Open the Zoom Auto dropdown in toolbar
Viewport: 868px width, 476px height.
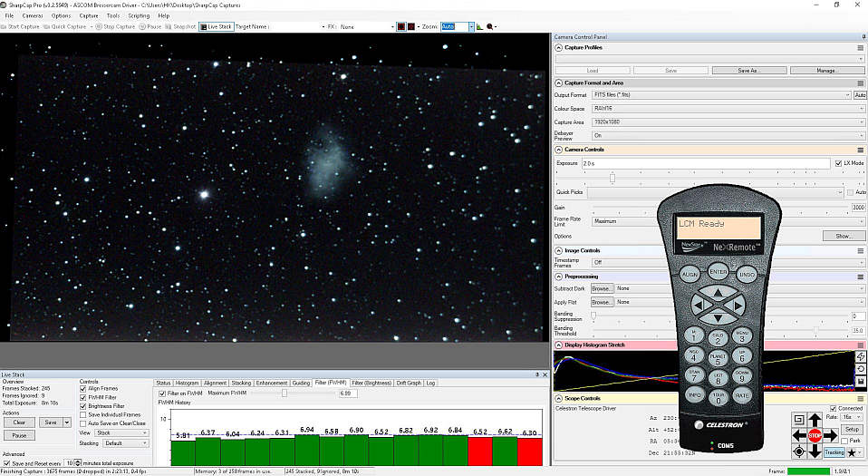tap(471, 26)
